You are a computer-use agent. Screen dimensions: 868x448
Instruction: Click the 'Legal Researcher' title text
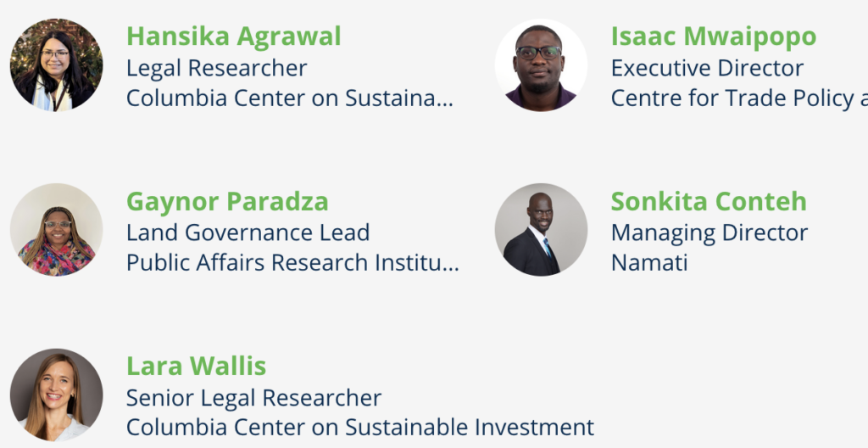point(216,68)
